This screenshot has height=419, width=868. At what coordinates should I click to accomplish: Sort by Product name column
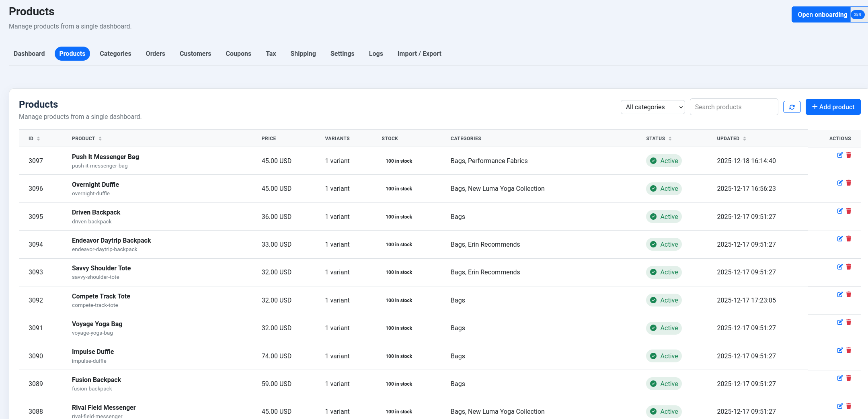pos(87,139)
